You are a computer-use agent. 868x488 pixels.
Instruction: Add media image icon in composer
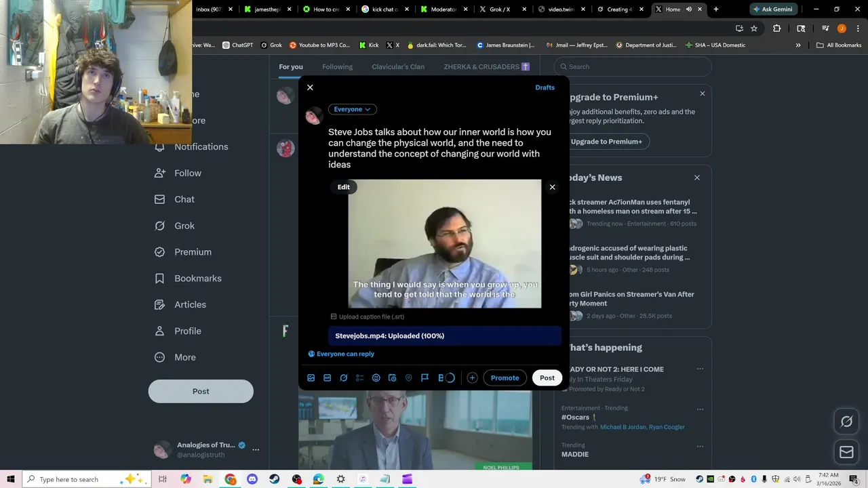point(311,378)
